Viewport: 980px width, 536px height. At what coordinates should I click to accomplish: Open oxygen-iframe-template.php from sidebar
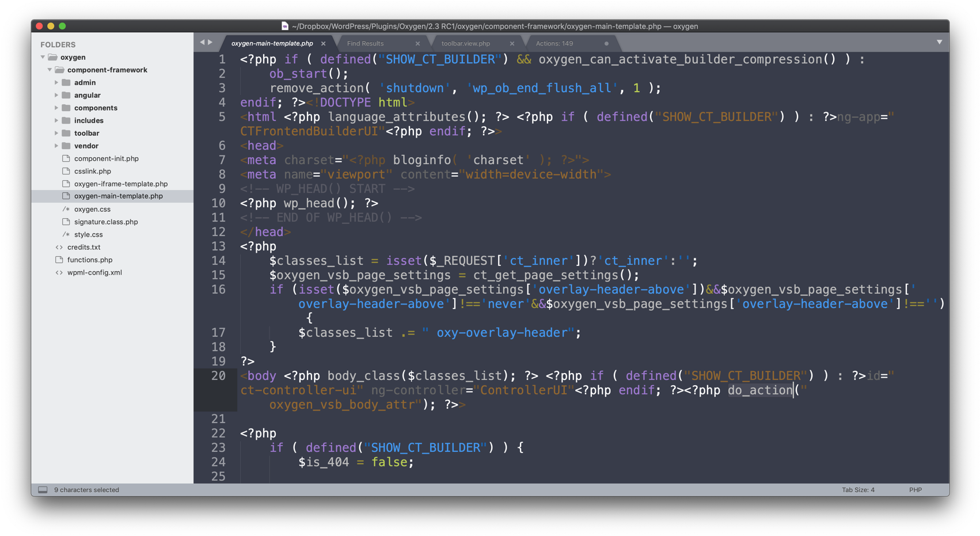(x=121, y=184)
